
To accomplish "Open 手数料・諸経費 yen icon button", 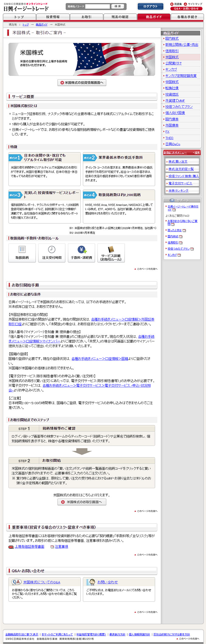I will pos(81,250).
